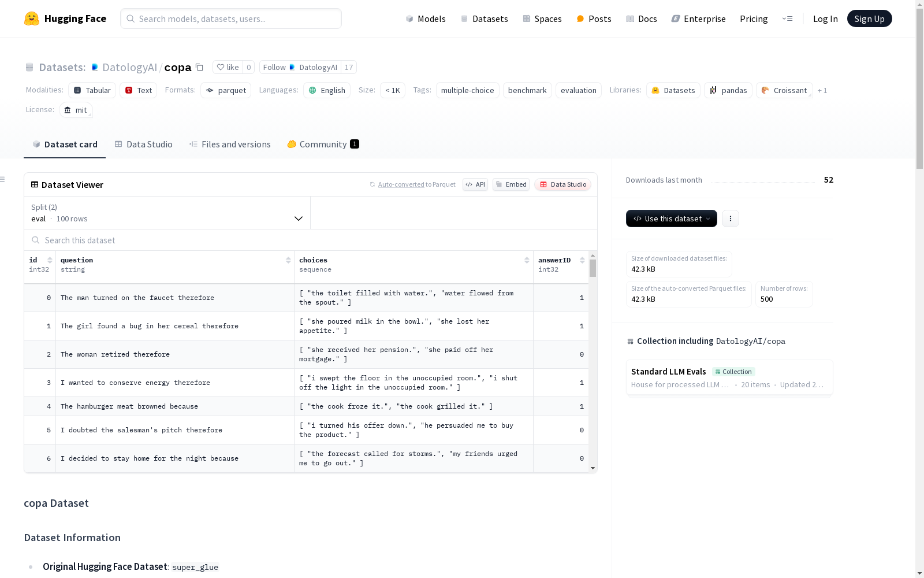This screenshot has width=924, height=578.
Task: Click the page scrollbar down arrow
Action: [919, 573]
